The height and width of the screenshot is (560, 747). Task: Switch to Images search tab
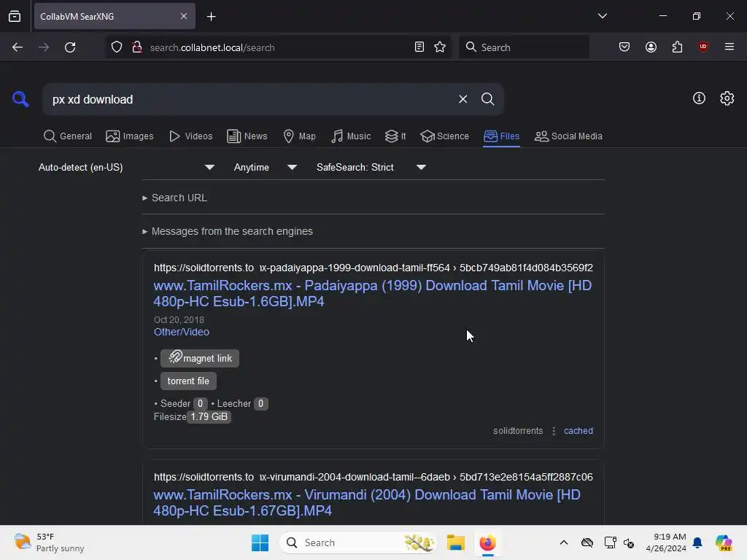130,136
